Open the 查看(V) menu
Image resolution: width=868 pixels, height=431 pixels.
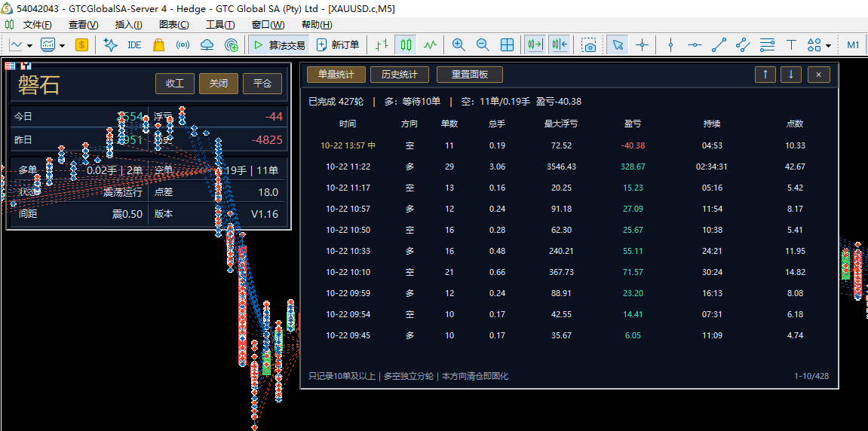[x=84, y=25]
